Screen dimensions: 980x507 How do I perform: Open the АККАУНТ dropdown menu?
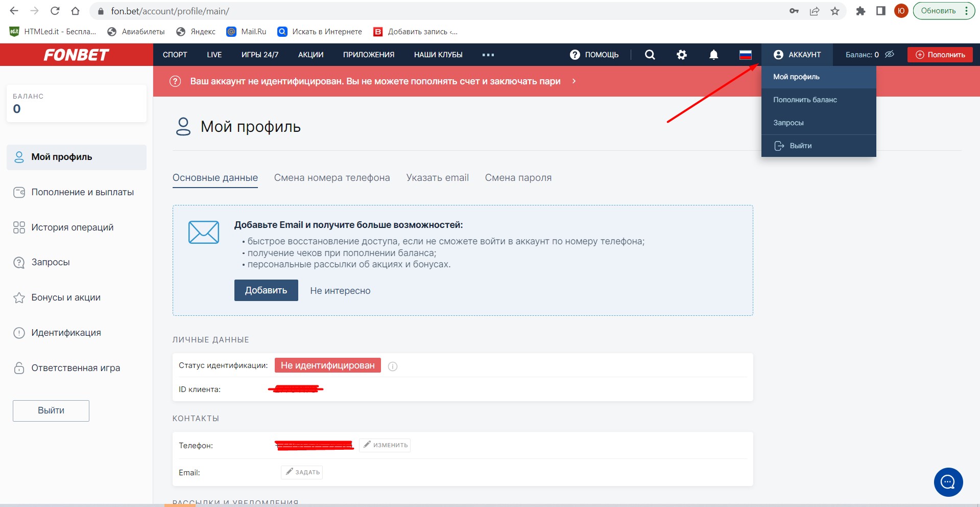click(x=797, y=55)
